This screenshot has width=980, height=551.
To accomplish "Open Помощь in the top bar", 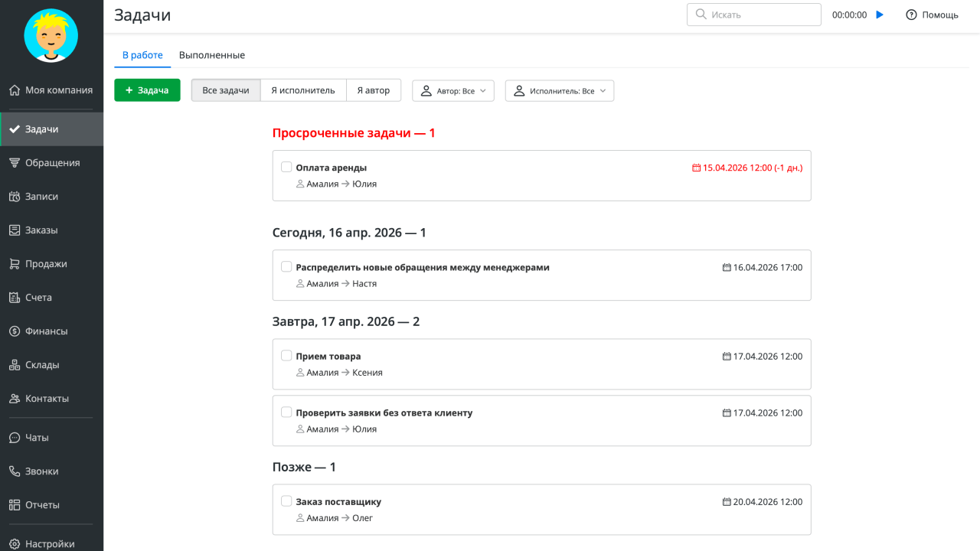I will pyautogui.click(x=932, y=14).
